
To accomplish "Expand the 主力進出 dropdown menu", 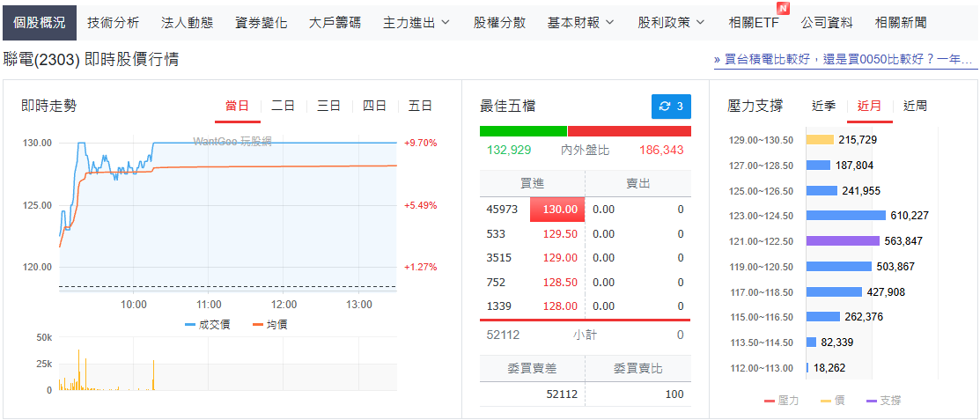I will click(x=416, y=23).
